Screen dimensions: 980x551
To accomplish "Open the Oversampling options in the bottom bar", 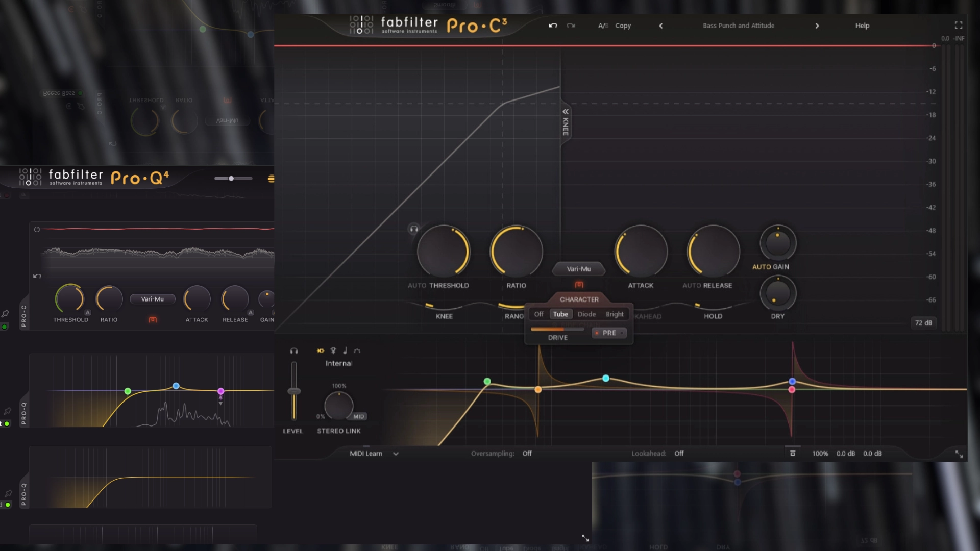I will (527, 453).
